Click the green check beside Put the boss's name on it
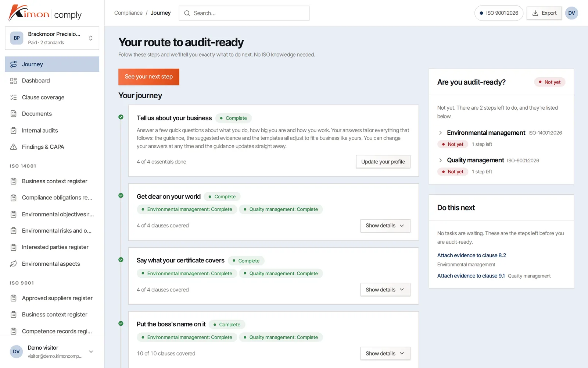The height and width of the screenshot is (368, 588). (121, 323)
